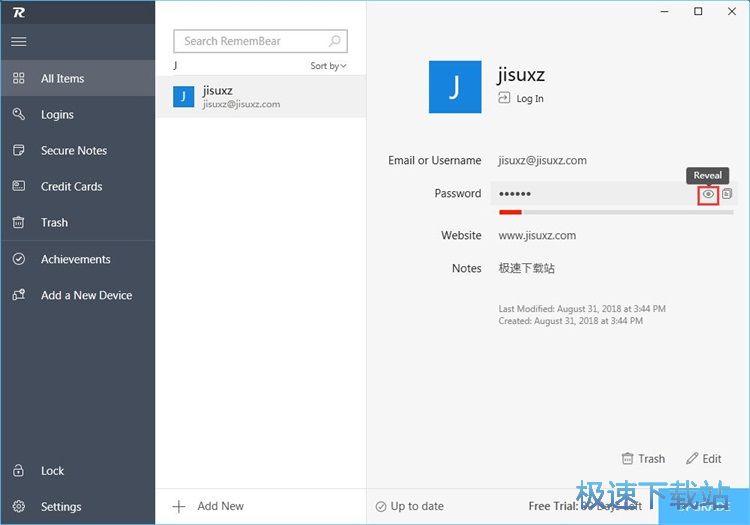Select the jisuxz entry in the list
The image size is (750, 525).
(261, 97)
